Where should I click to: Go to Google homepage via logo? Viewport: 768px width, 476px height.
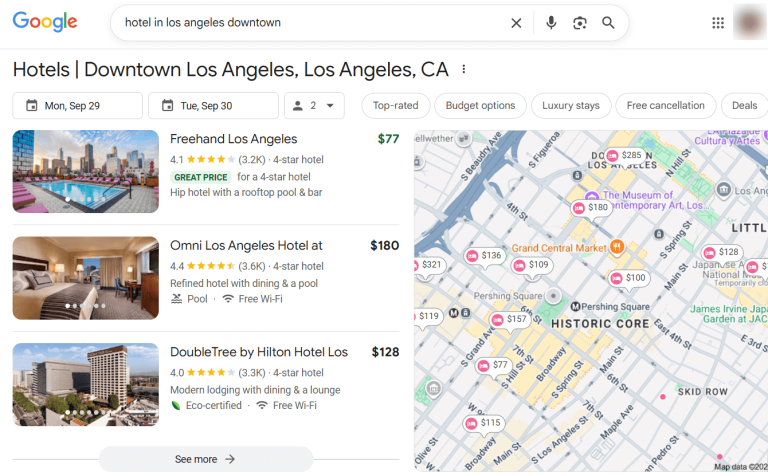[x=45, y=22]
